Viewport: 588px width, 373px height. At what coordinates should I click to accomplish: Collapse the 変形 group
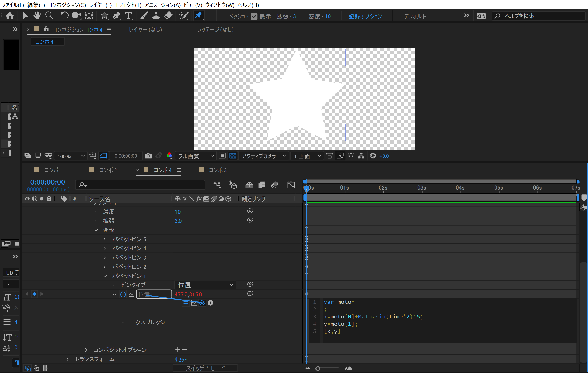pyautogui.click(x=96, y=230)
